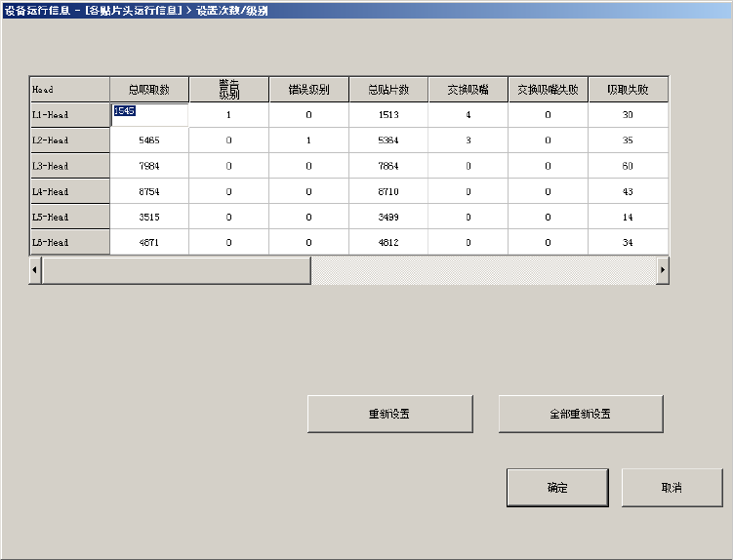Select the L5-Head row header
Screen dimensions: 733x560
point(69,217)
